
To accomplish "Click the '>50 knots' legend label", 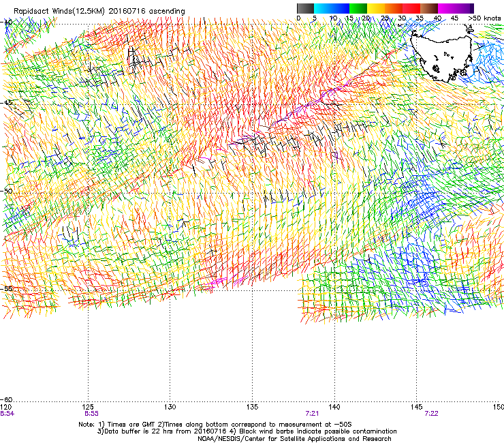I will pos(484,18).
